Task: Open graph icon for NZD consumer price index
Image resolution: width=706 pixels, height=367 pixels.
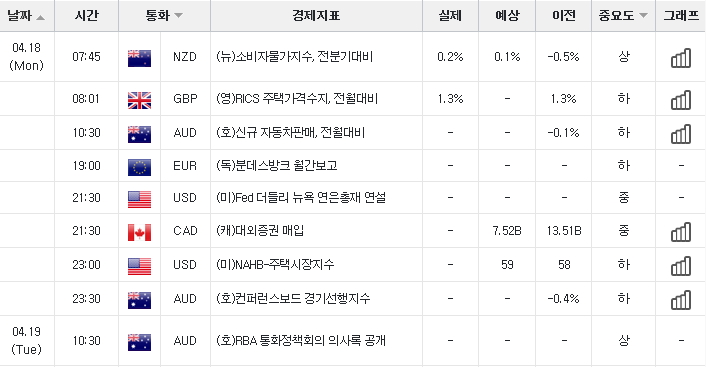Action: coord(681,58)
